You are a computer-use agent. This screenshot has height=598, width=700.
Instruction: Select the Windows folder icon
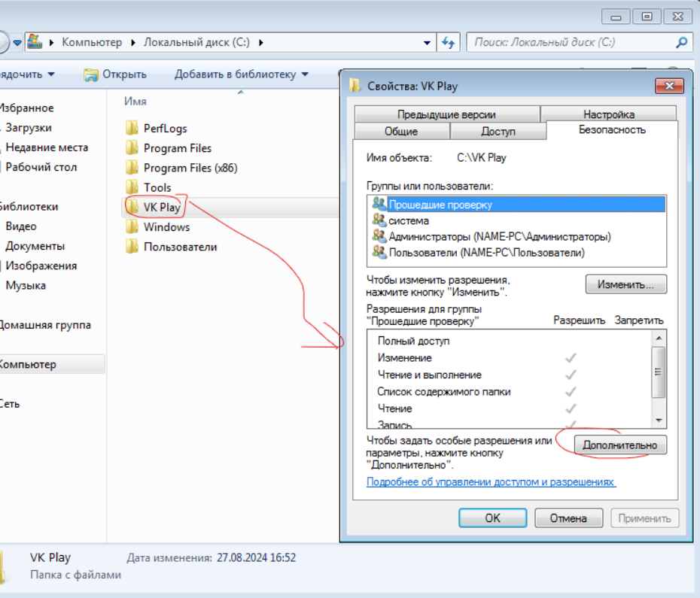132,226
